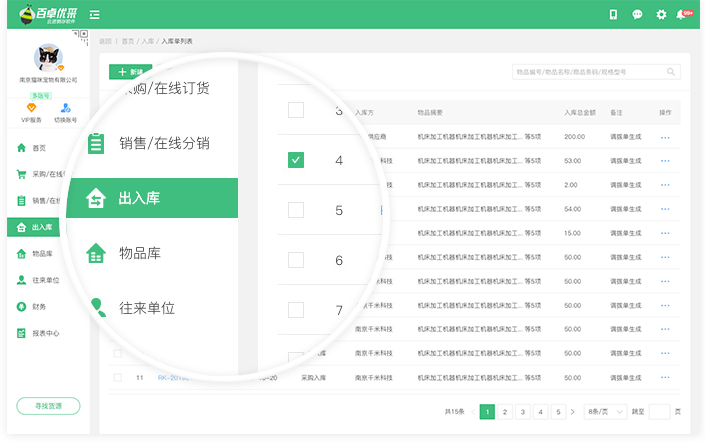705x445 pixels.
Task: Go to next page with the arrow
Action: tap(572, 412)
